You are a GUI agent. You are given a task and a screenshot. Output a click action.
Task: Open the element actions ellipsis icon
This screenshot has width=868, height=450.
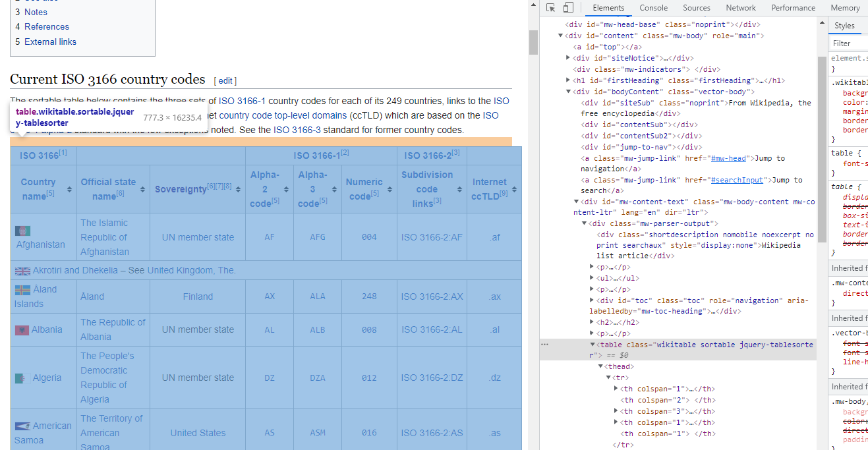click(544, 345)
